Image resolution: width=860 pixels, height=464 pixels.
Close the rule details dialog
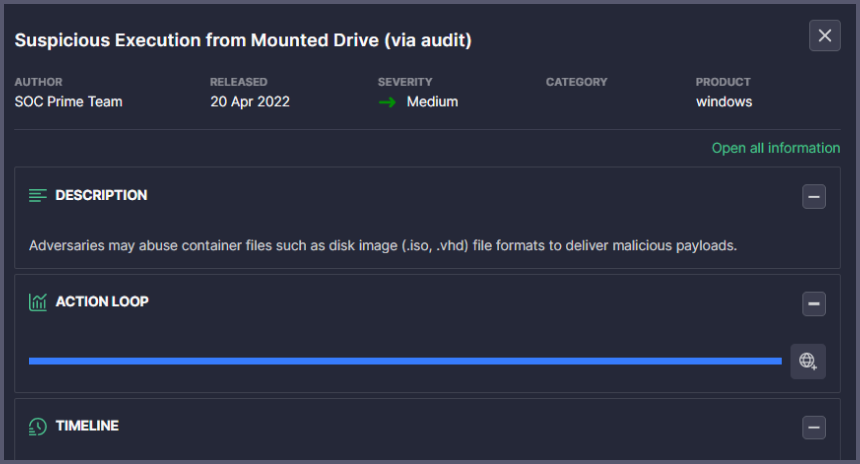[824, 36]
